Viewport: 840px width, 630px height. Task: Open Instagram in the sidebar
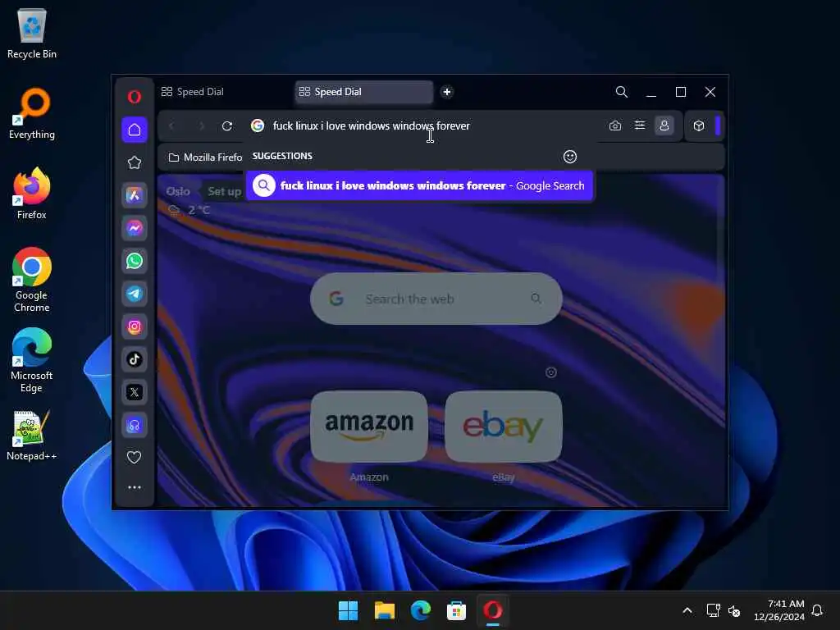(135, 326)
